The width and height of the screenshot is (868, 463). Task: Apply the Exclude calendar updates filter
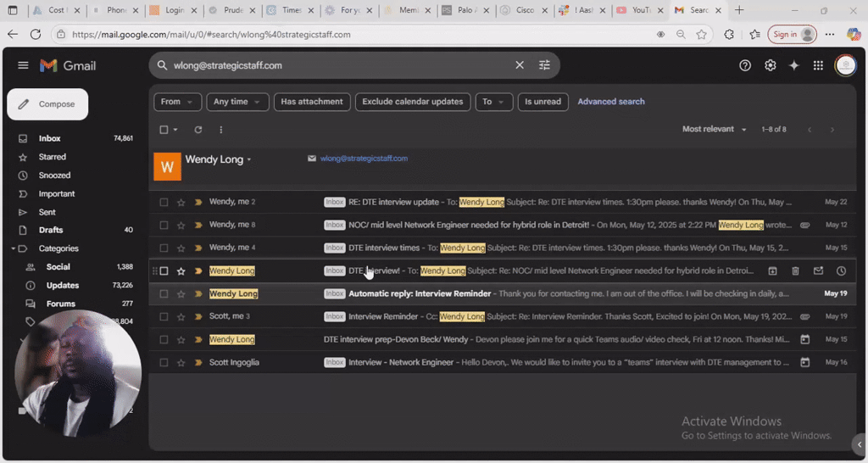pyautogui.click(x=413, y=102)
